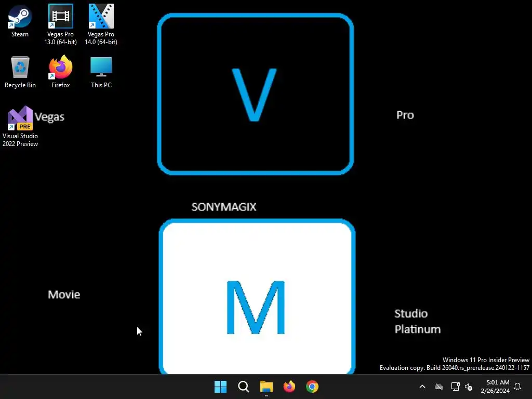Select the Recycle Bin icon
This screenshot has height=399, width=532.
20,72
